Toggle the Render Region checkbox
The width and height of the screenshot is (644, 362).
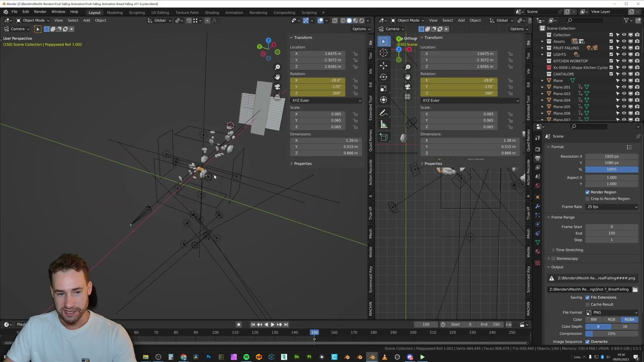[x=587, y=192]
